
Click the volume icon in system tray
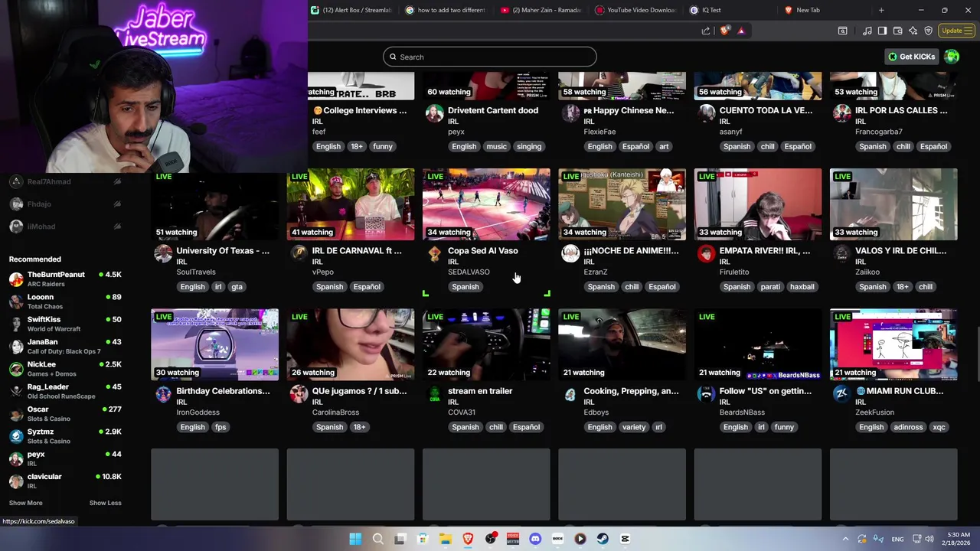pos(929,539)
